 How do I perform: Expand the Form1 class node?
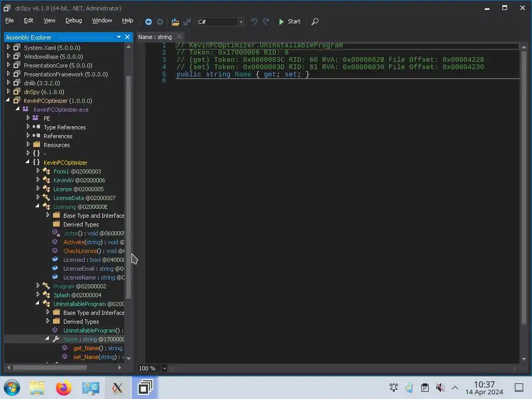point(38,170)
